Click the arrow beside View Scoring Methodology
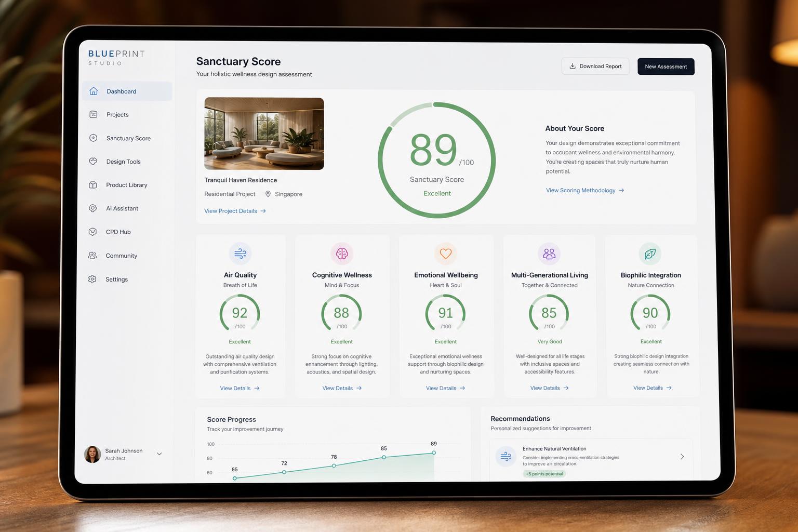798x532 pixels. coord(621,191)
